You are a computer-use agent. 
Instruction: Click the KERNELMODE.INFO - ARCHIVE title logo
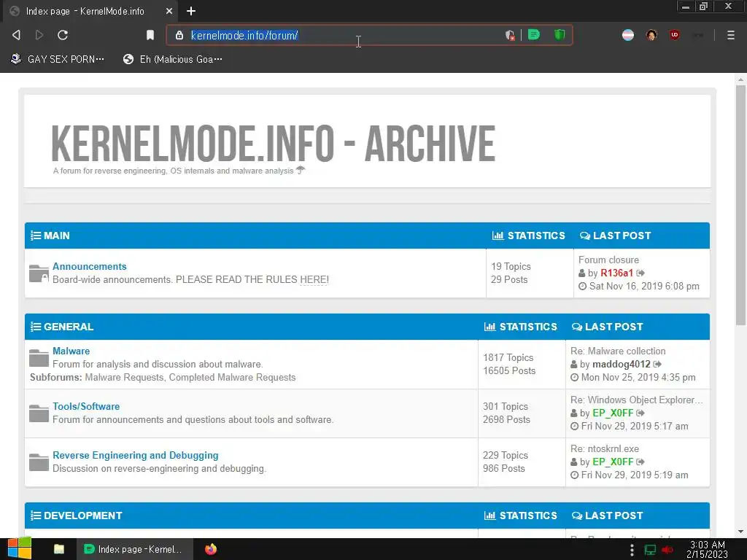pos(273,144)
